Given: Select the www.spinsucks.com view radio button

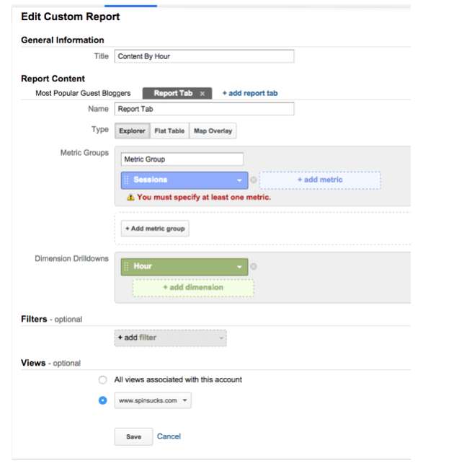Looking at the screenshot, I should point(102,400).
